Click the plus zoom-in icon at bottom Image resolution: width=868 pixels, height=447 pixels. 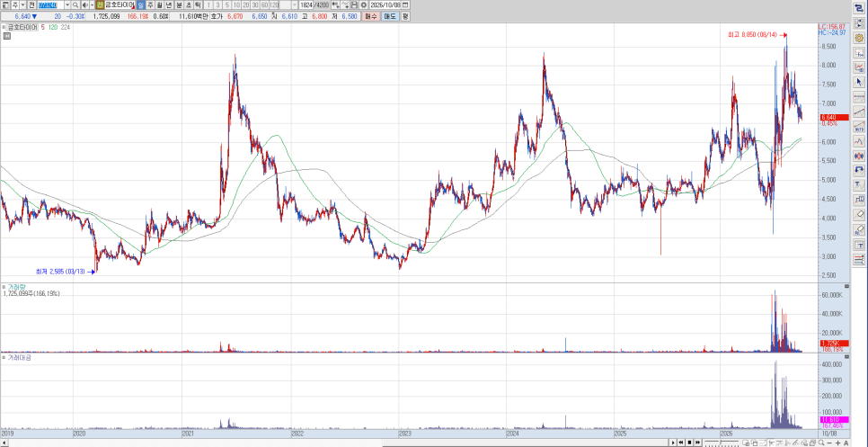click(837, 443)
